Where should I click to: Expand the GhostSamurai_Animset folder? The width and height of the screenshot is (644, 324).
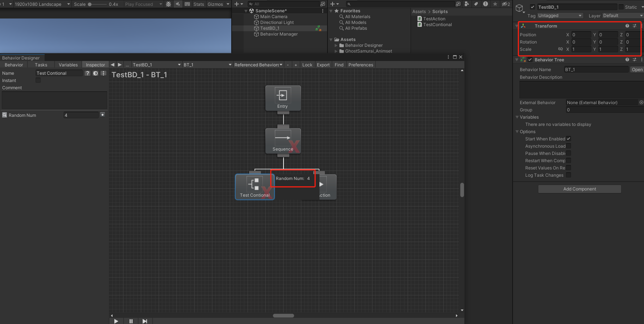tap(336, 51)
